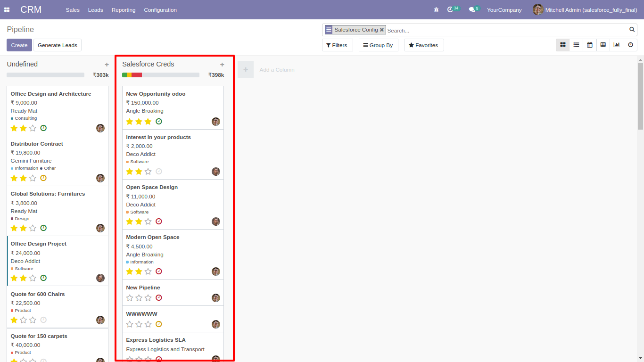Click salesperson avatar on Distributor Contract
644x362 pixels.
click(100, 178)
